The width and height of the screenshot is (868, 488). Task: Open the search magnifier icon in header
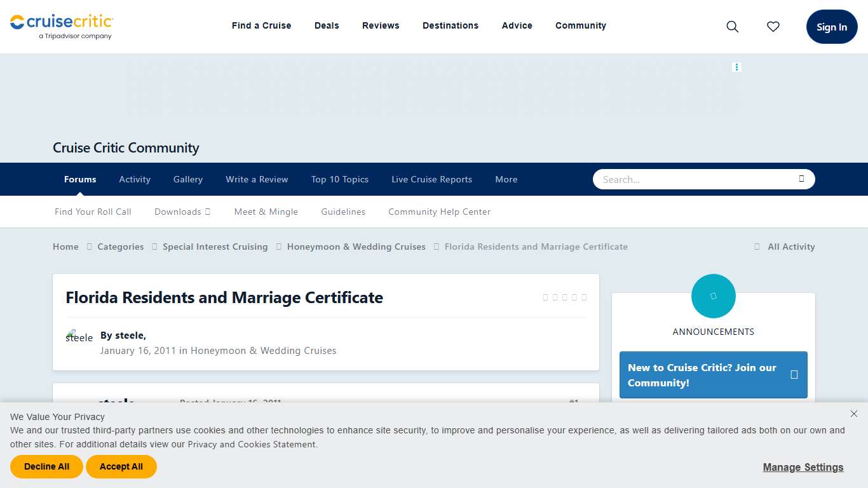[732, 27]
